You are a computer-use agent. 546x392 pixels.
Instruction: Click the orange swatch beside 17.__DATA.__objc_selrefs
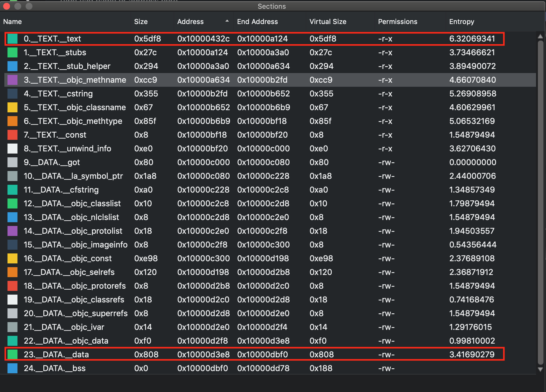(12, 272)
